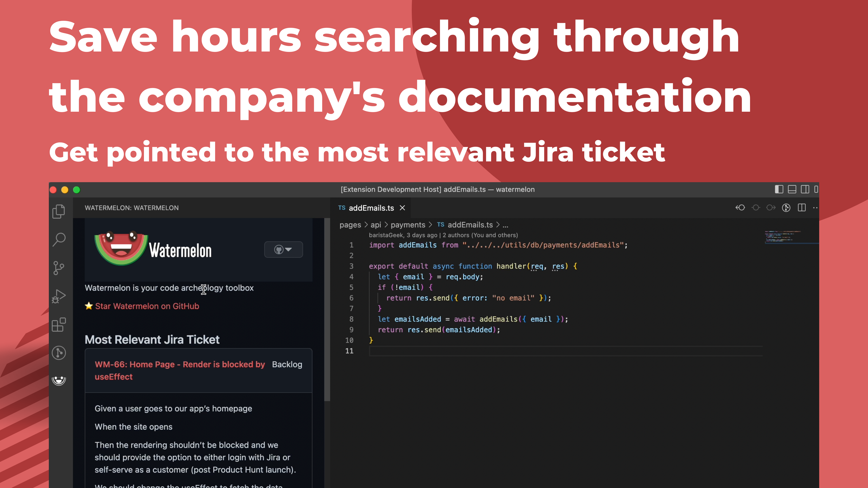The image size is (868, 488).
Task: Click the sidebar scrollbar
Action: [327, 309]
